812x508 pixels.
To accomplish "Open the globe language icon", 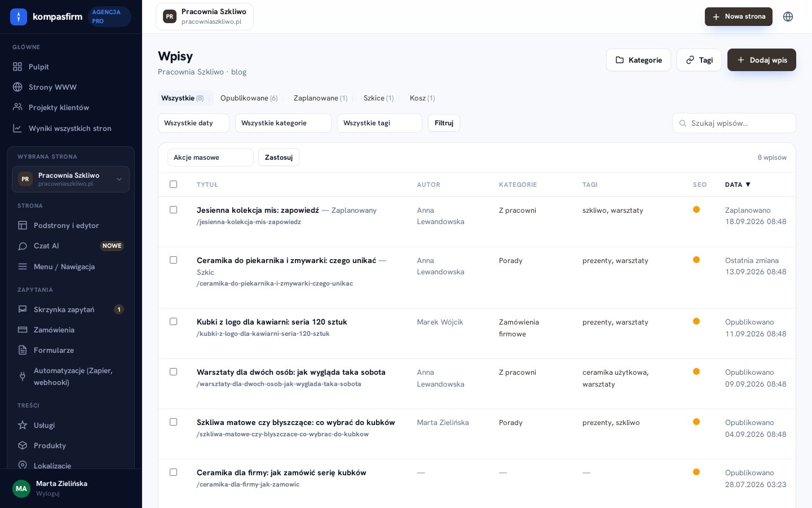I will [788, 16].
